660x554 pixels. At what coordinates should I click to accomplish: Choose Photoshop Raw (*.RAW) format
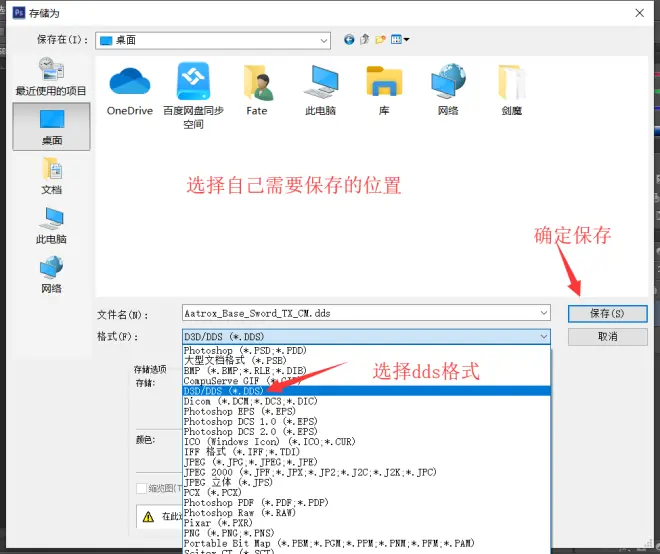(x=366, y=512)
